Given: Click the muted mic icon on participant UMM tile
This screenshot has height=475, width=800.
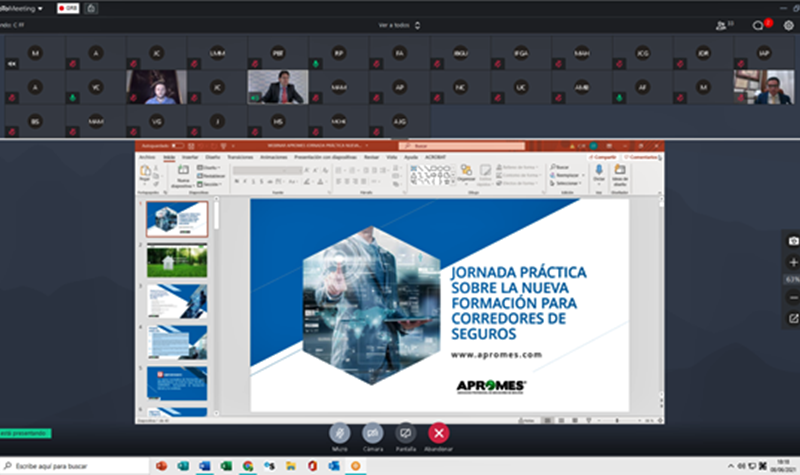Looking at the screenshot, I should pos(194,64).
